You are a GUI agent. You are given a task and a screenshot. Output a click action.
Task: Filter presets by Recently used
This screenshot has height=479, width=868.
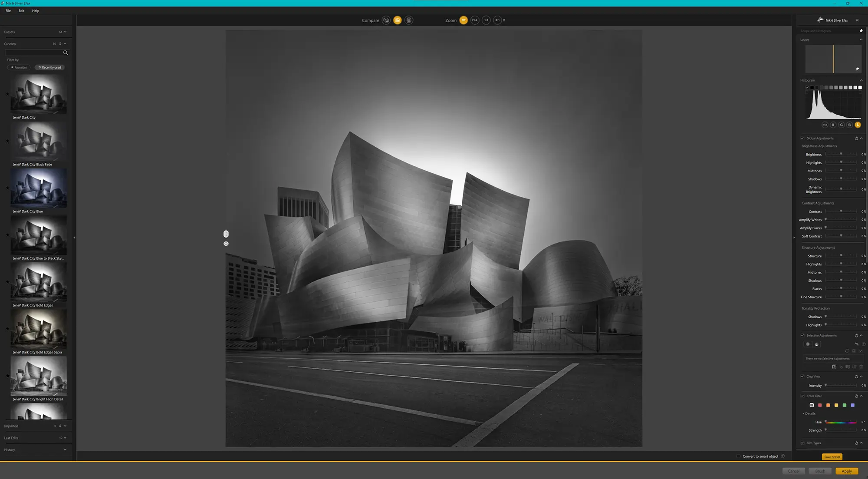click(x=49, y=68)
